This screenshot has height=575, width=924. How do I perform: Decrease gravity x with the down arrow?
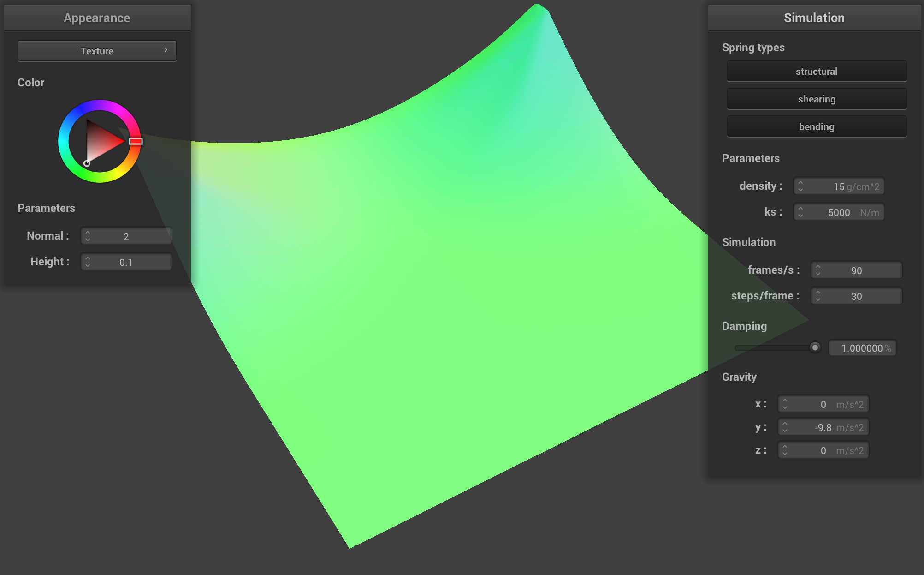click(x=785, y=407)
